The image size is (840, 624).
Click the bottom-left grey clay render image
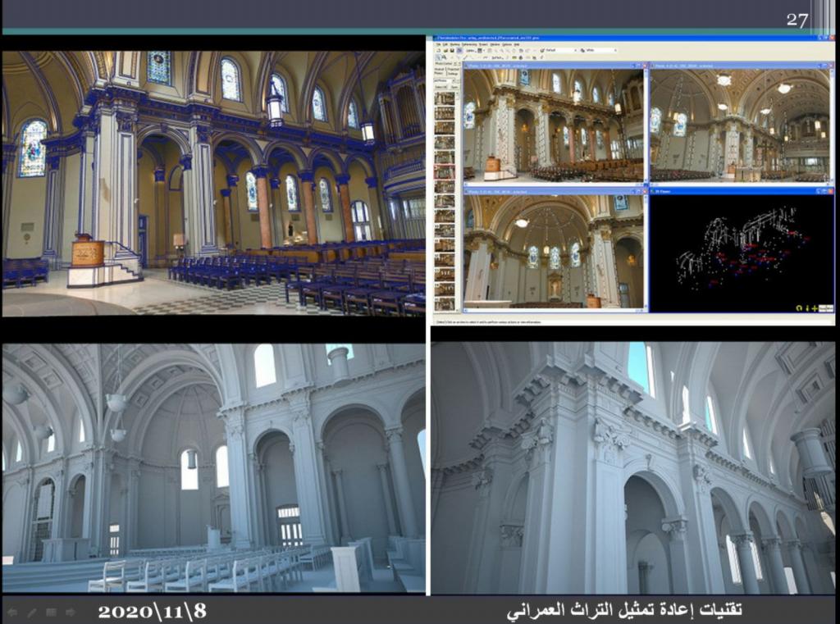pyautogui.click(x=213, y=467)
